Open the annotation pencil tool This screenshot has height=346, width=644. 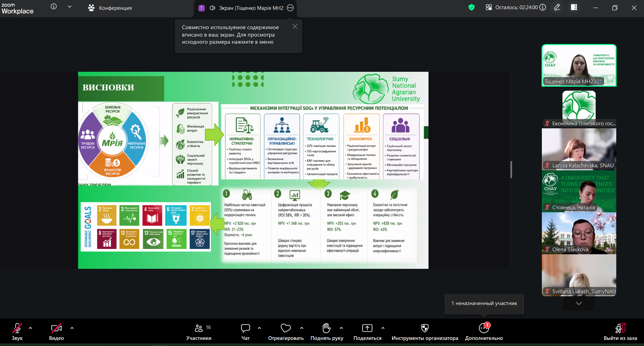tap(557, 7)
